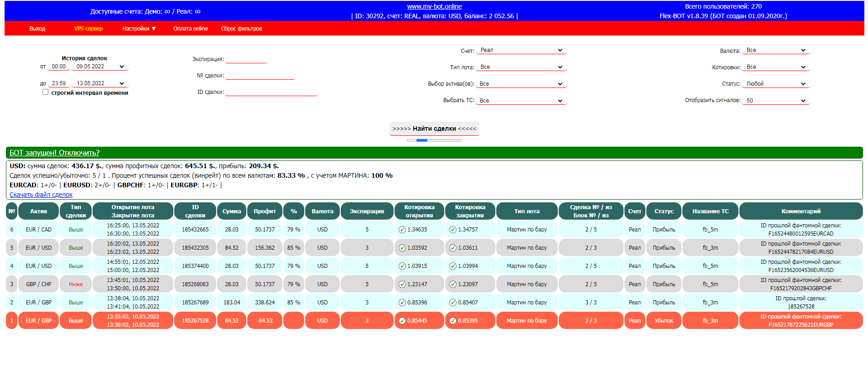Click check icon beside closing quote 1.34757

click(453, 230)
